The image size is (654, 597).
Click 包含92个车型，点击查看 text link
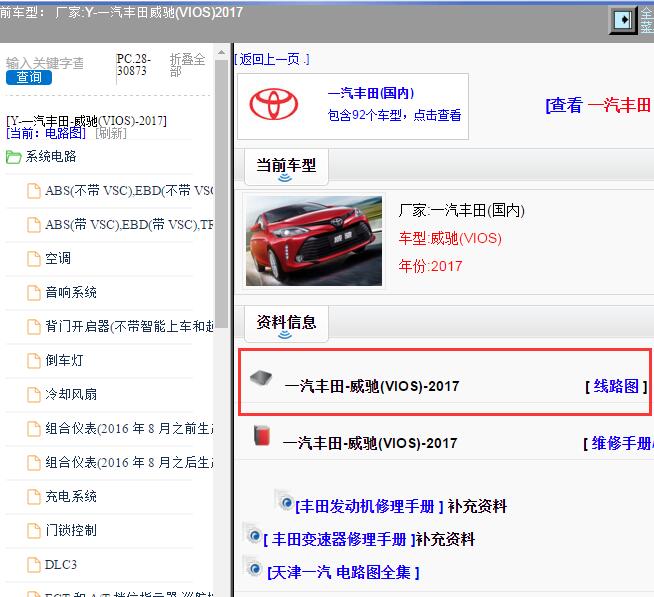[x=394, y=115]
